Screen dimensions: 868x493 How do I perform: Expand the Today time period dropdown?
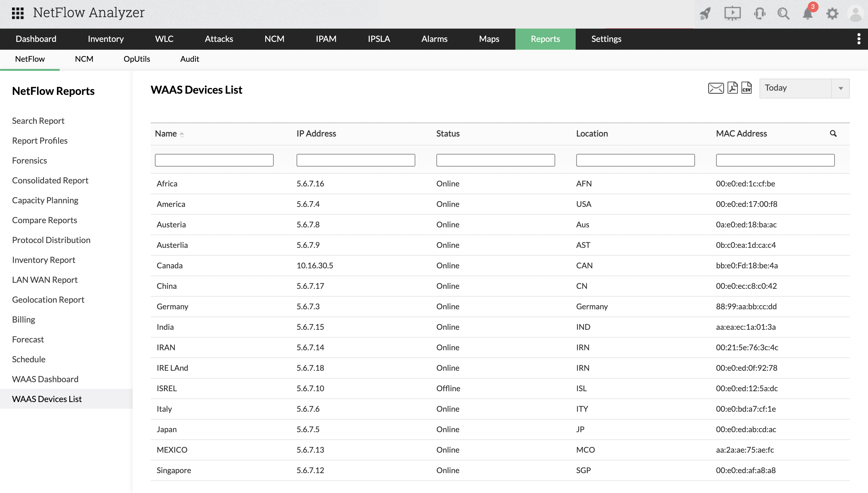click(x=841, y=88)
